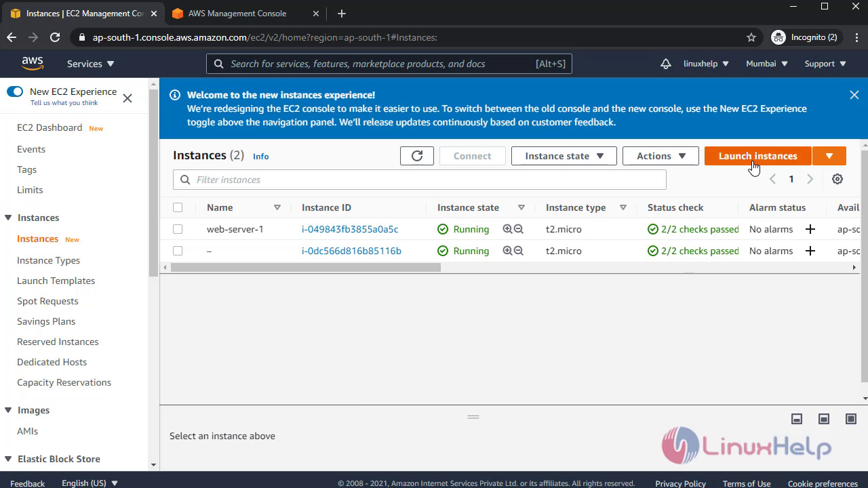The image size is (868, 488).
Task: Open the Mumbai region selector
Action: (x=767, y=64)
